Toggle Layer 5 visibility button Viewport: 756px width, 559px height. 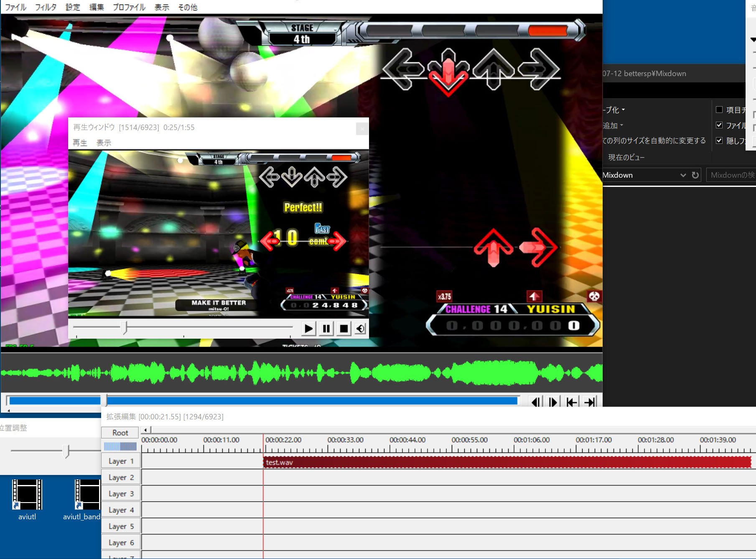(x=121, y=526)
